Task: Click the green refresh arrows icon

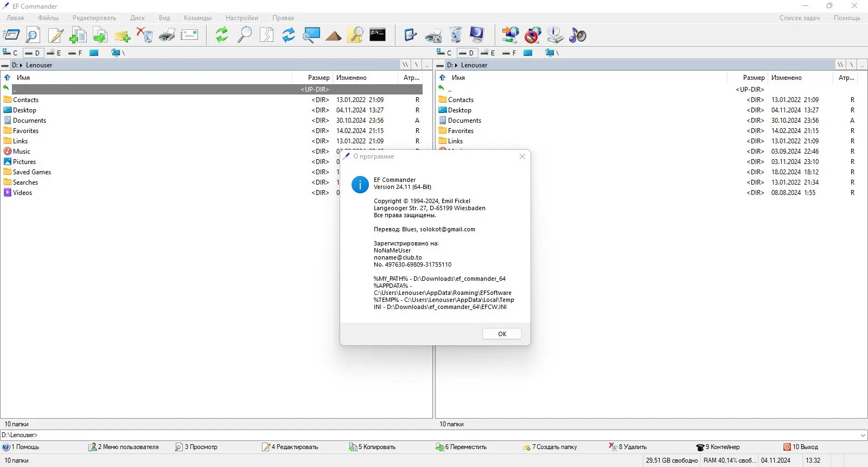Action: click(222, 35)
